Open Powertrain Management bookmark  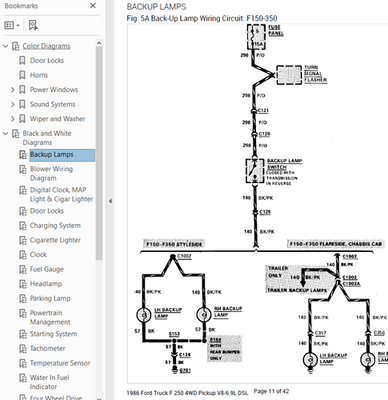pos(50,317)
